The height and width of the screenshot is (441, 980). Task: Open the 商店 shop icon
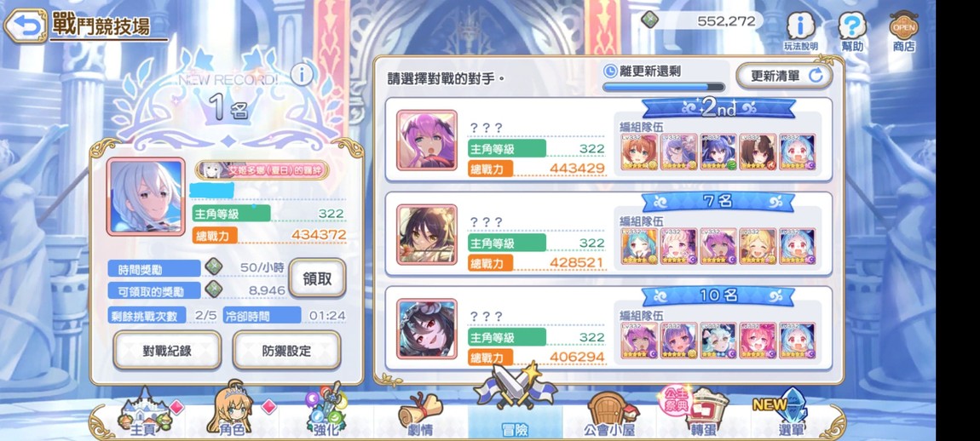(904, 31)
